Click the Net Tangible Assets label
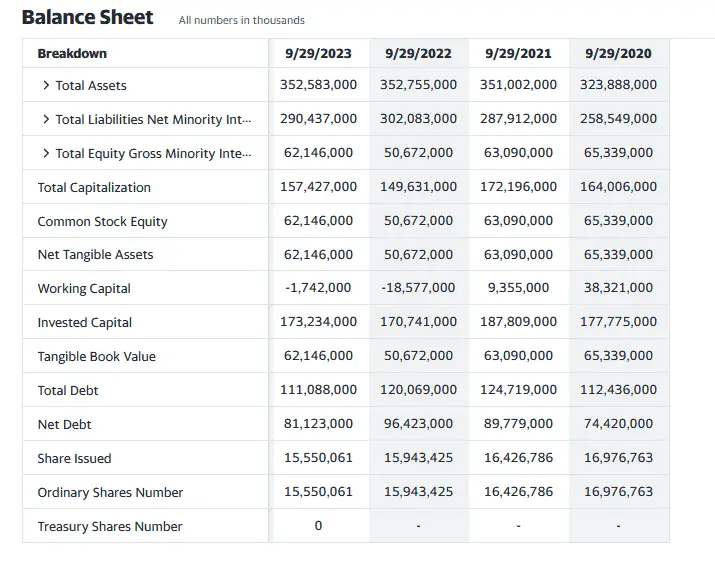This screenshot has height=571, width=715. point(95,255)
